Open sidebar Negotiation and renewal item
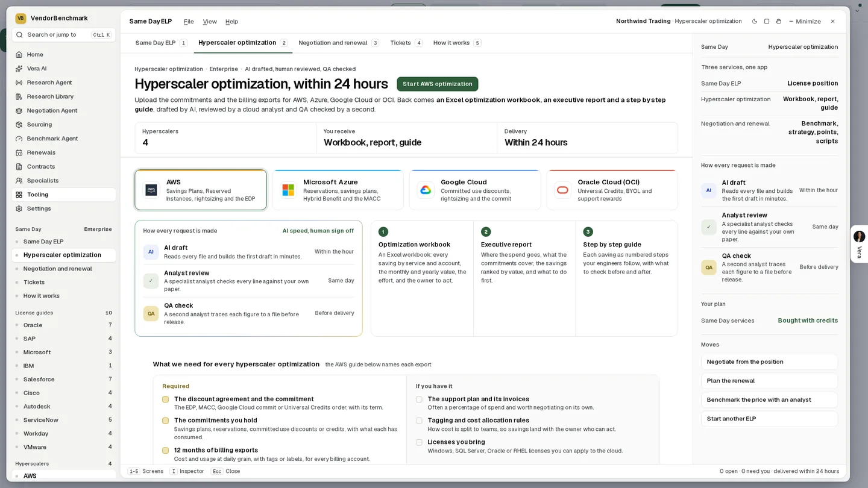The width and height of the screenshot is (868, 488). coord(63,269)
